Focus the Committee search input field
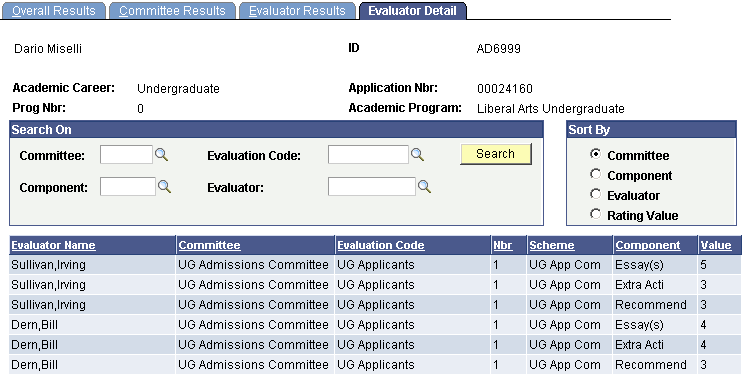746x380 pixels. point(126,155)
